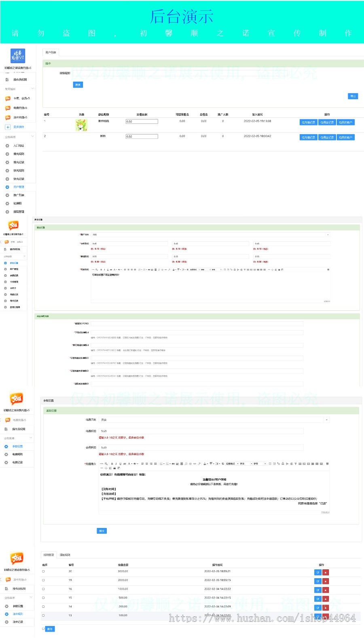The height and width of the screenshot is (643, 364).
Task: Open 慢充记录 gear menu item
Action: click(x=15, y=162)
